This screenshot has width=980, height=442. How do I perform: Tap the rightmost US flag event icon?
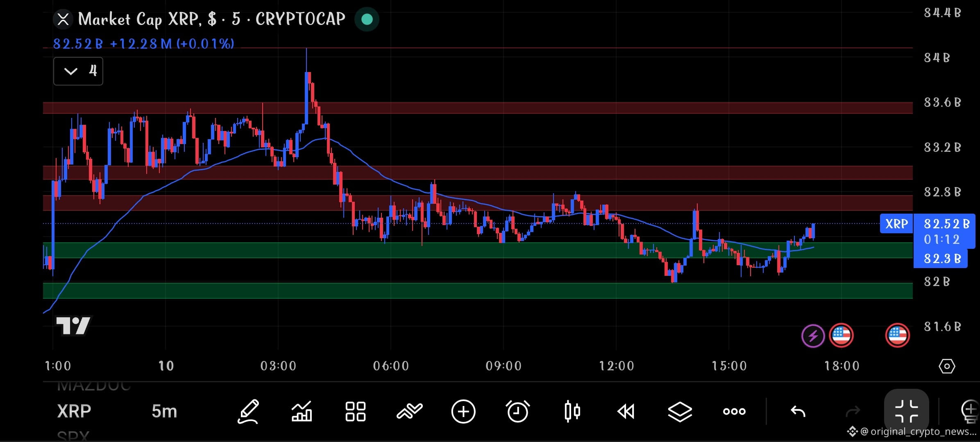898,336
